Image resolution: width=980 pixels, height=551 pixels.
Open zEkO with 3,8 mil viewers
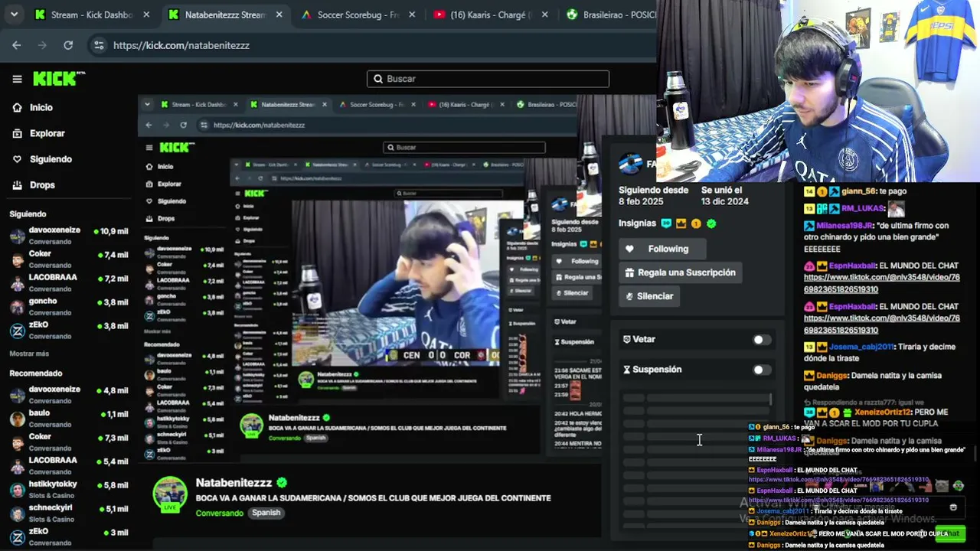69,330
